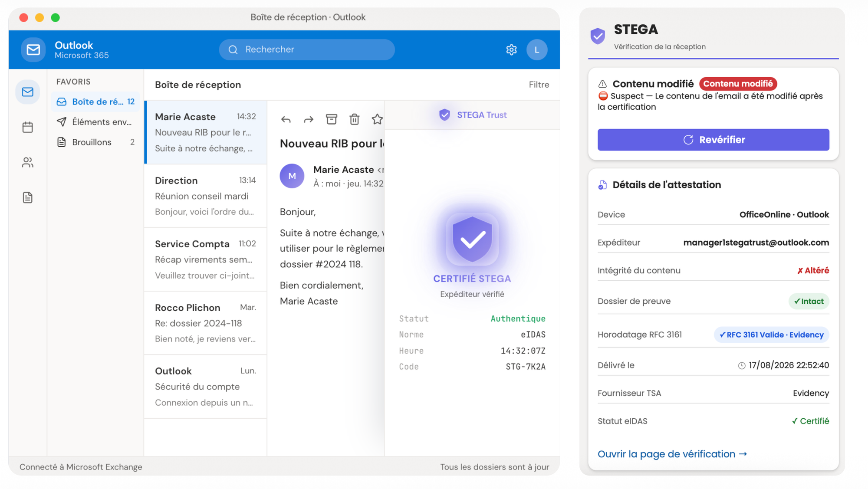Screen dimensions: 868x489
Task: Open the Files document icon in rail
Action: [x=28, y=197]
